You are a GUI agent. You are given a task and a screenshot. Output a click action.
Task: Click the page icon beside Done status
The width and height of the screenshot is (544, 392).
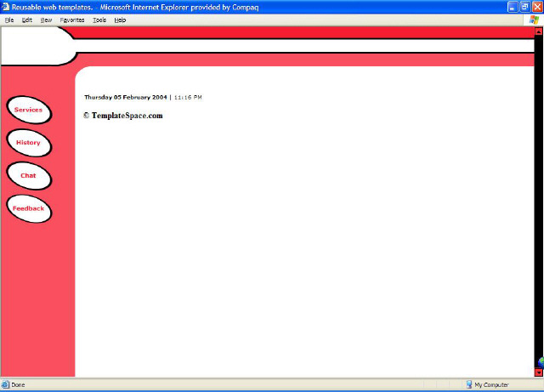click(6, 384)
